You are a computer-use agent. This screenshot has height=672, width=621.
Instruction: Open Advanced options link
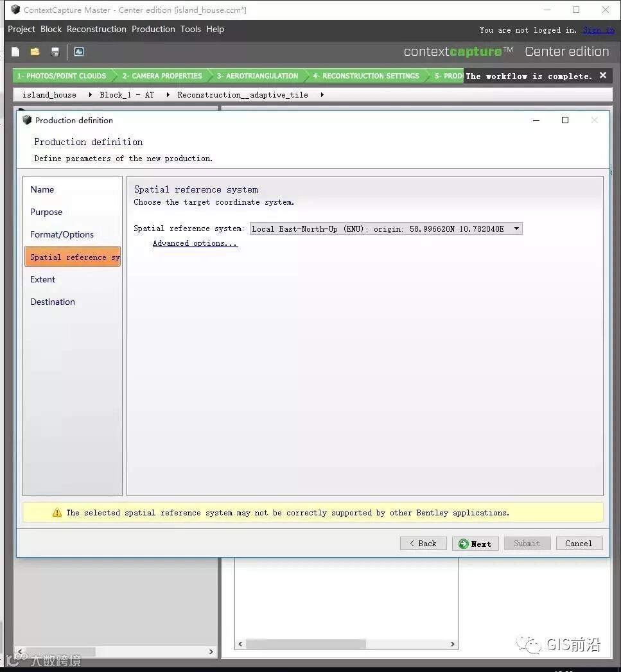tap(195, 243)
